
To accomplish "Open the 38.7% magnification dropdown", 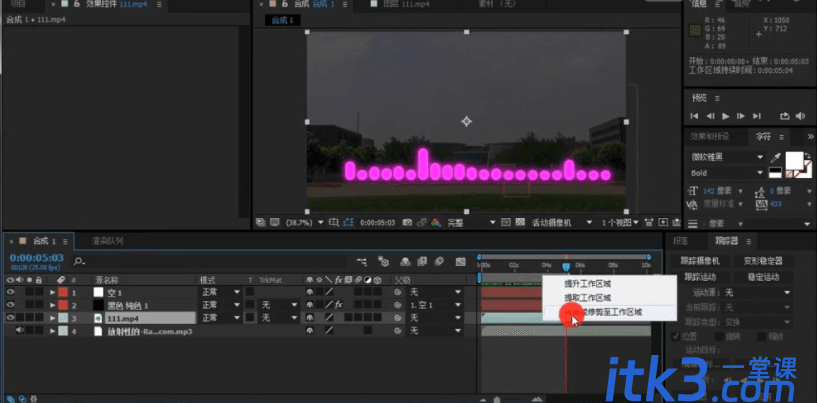I will [304, 223].
